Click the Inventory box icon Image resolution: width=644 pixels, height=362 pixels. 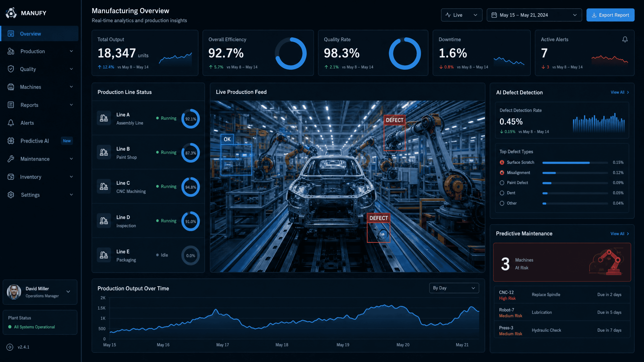pos(11,177)
